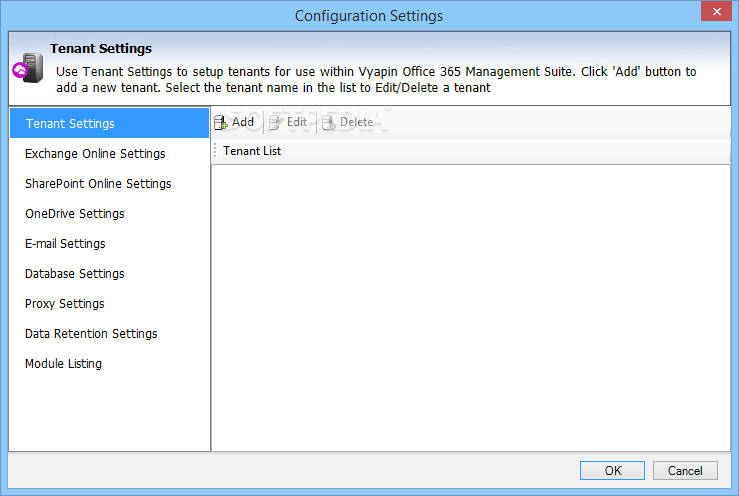Click the Cancel button
This screenshot has height=496, width=739.
pos(685,471)
